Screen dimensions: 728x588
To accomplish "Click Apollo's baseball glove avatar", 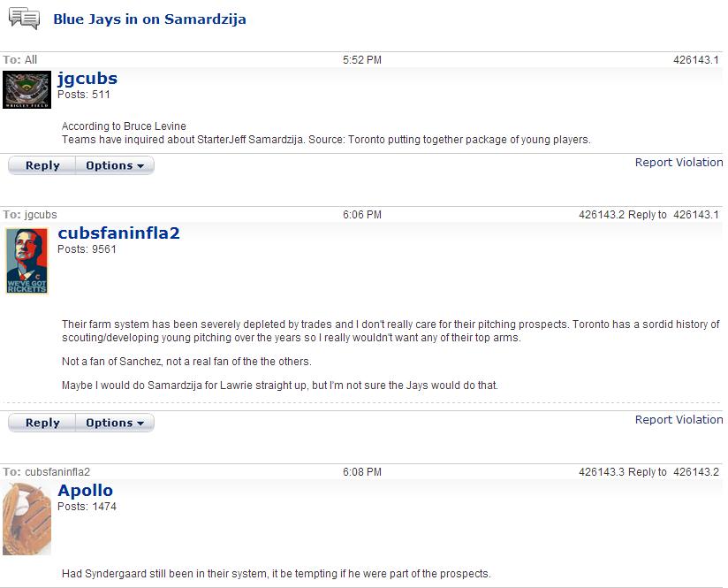I will tap(27, 519).
